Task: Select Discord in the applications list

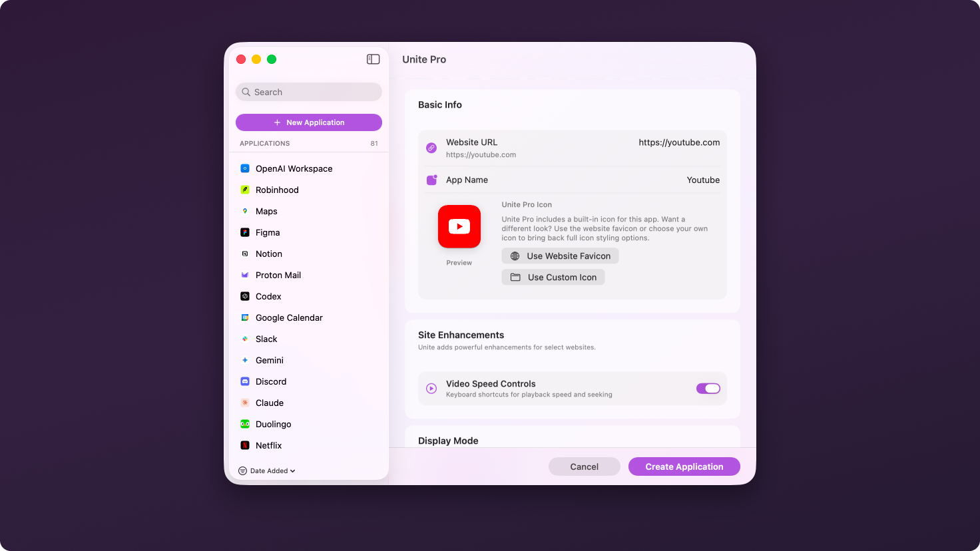Action: click(x=309, y=381)
